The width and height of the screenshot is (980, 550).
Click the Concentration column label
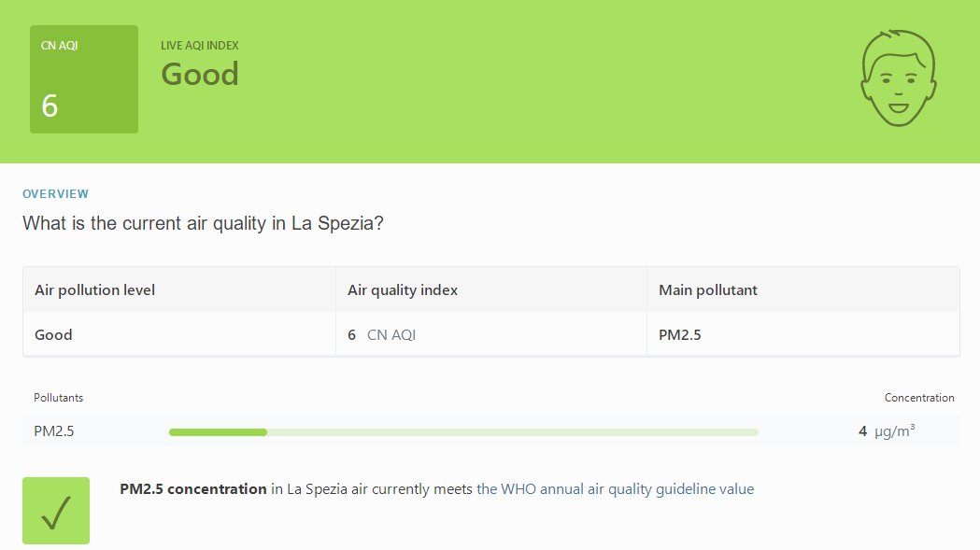tap(918, 398)
